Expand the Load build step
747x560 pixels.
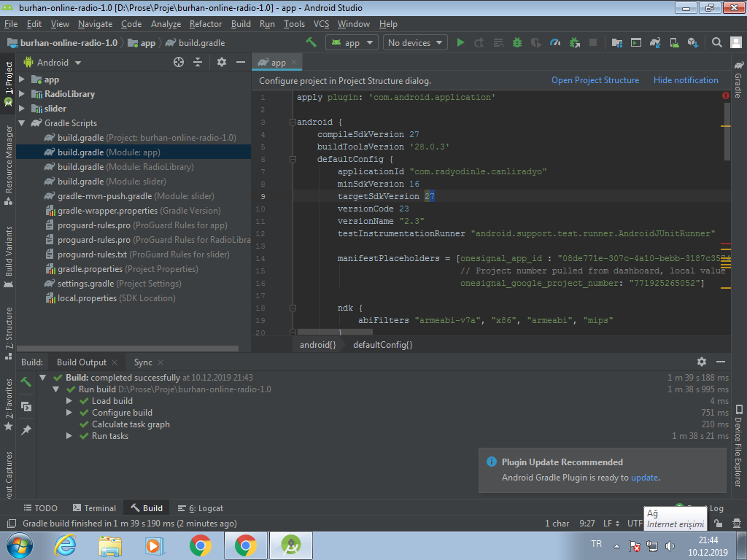(69, 400)
